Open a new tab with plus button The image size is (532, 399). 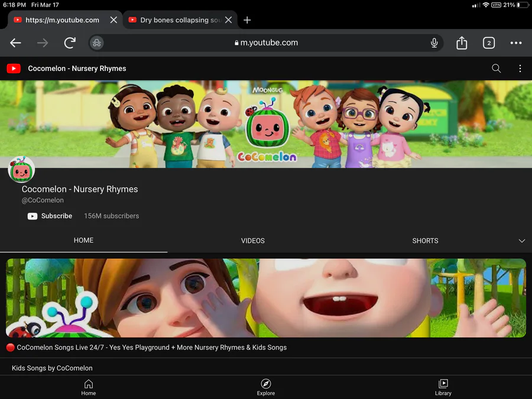point(247,20)
